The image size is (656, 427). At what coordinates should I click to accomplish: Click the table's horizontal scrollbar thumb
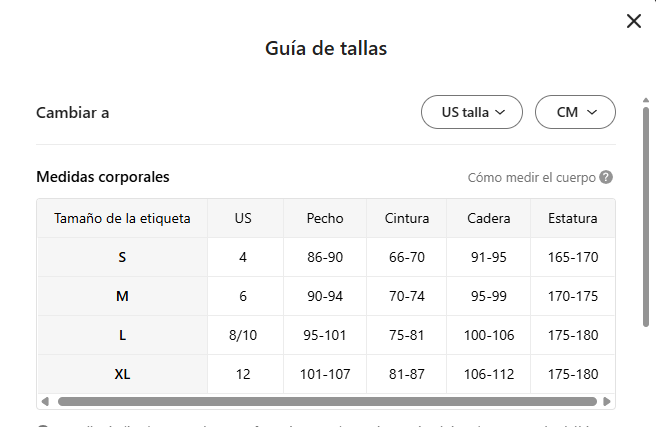coord(326,402)
